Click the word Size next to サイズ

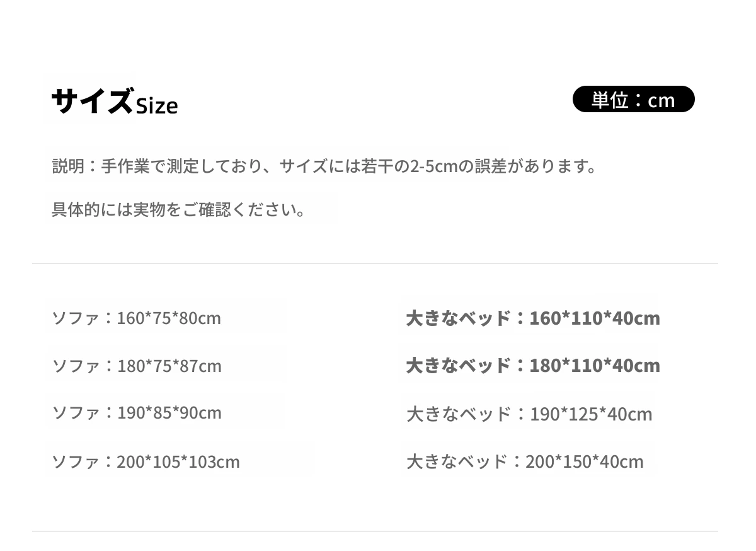tap(157, 106)
